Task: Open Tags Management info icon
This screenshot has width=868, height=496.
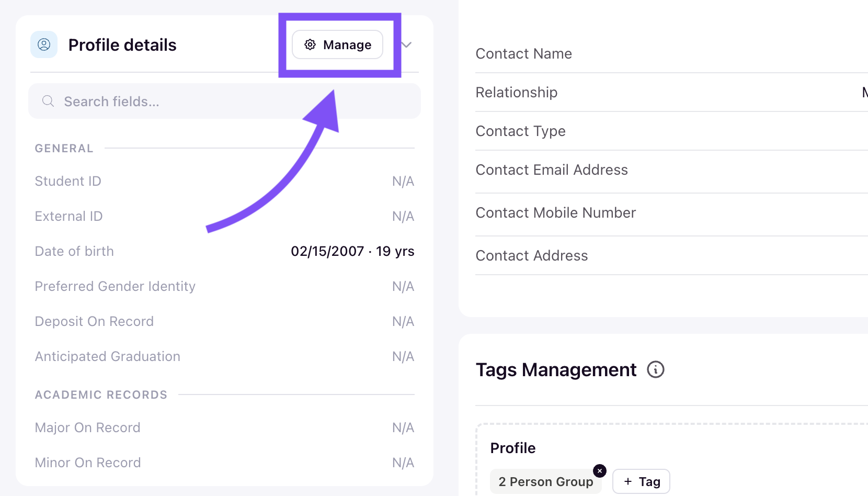Action: [656, 369]
